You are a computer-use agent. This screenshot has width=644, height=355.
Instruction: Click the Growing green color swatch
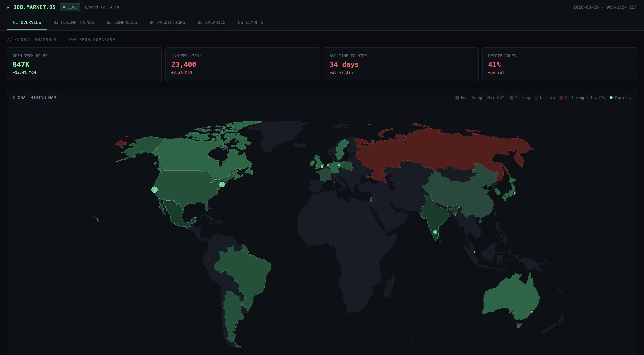tap(511, 98)
